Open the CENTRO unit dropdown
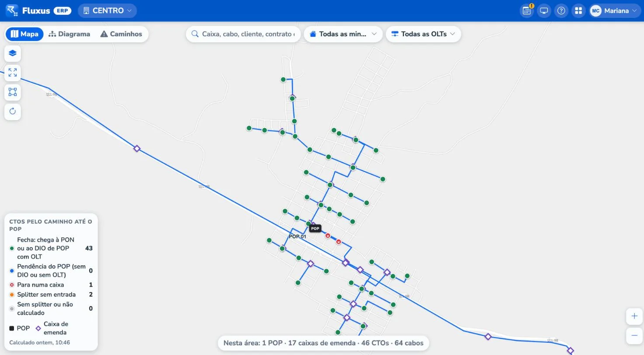Viewport: 644px width, 355px height. [x=107, y=10]
